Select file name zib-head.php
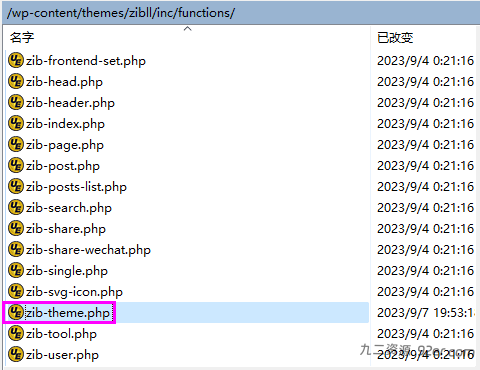Viewport: 480px width, 370px height. point(64,82)
